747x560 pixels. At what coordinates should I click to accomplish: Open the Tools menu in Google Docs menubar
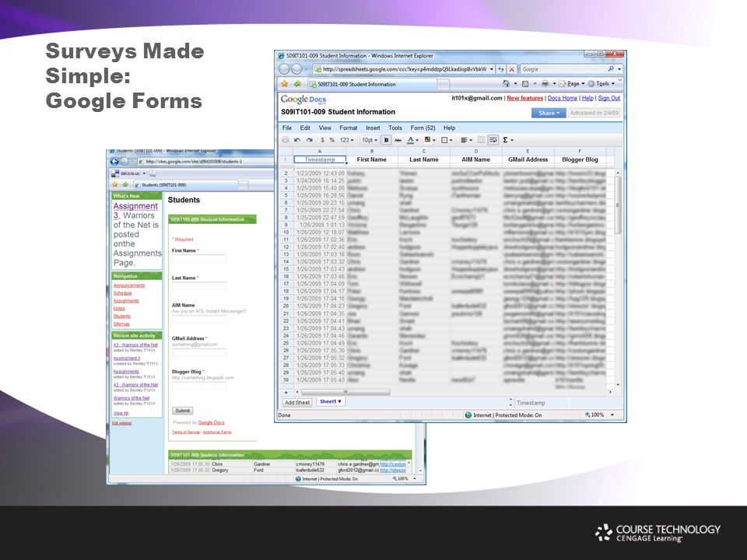(395, 128)
